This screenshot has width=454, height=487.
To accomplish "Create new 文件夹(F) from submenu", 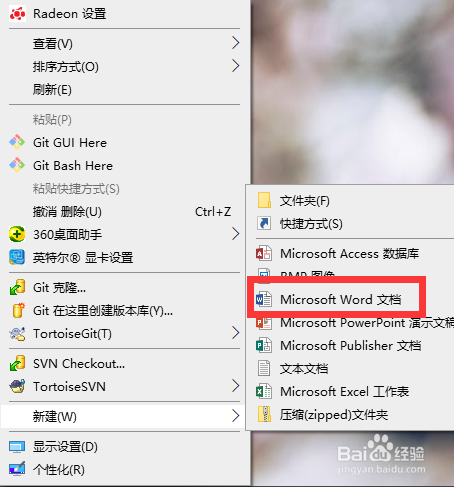I will [x=305, y=201].
